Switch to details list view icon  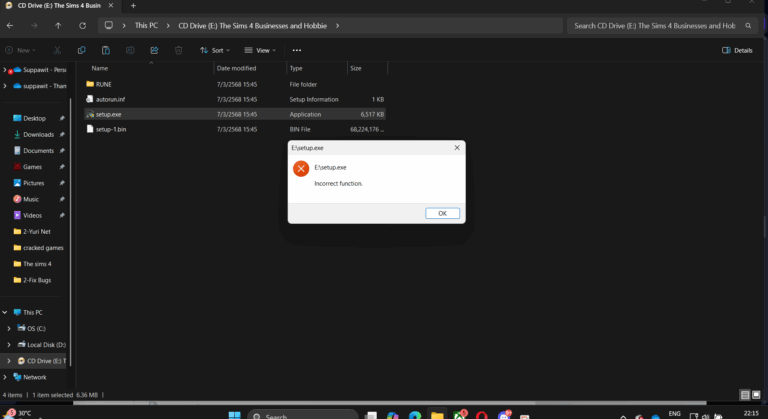pos(743,395)
